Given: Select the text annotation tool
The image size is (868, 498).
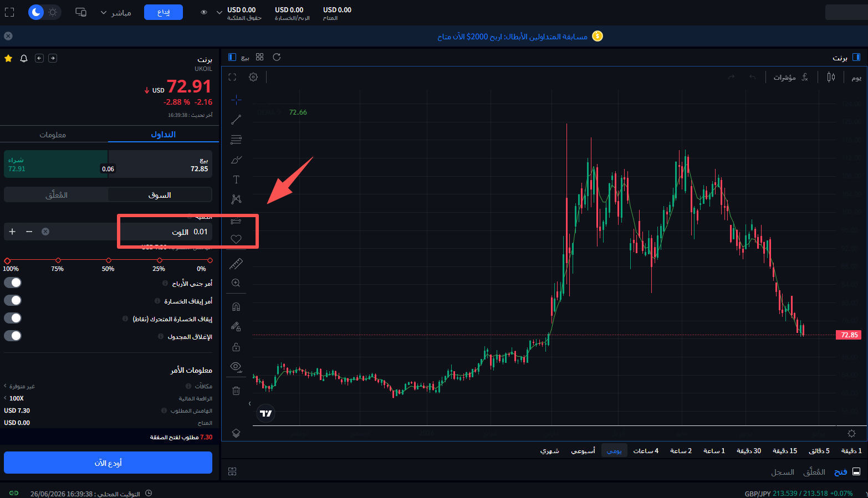Looking at the screenshot, I should click(x=236, y=179).
